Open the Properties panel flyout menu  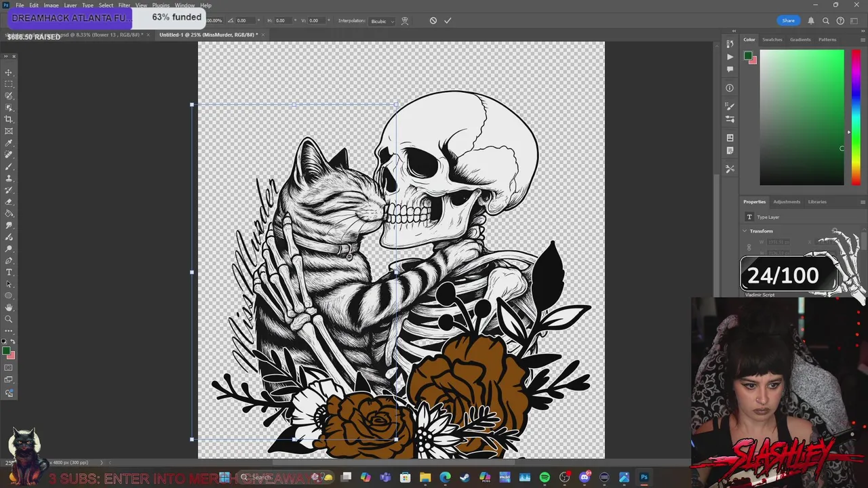(x=863, y=202)
